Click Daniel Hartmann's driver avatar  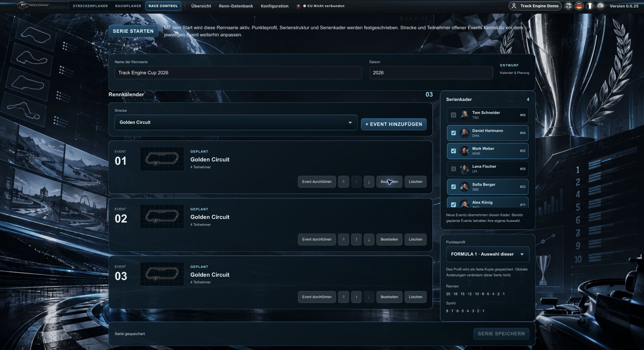464,133
